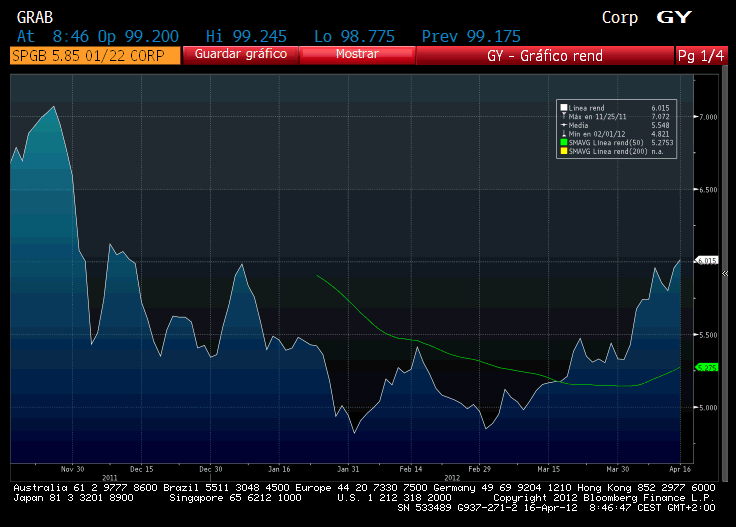Open the Mostrar menu button

[357, 54]
